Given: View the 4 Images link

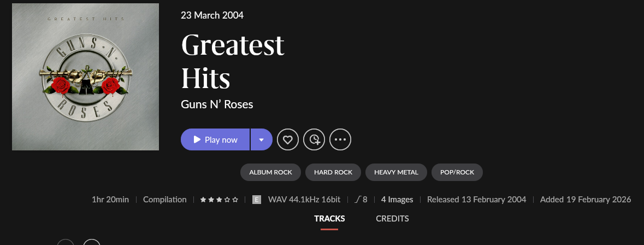Looking at the screenshot, I should tap(397, 200).
